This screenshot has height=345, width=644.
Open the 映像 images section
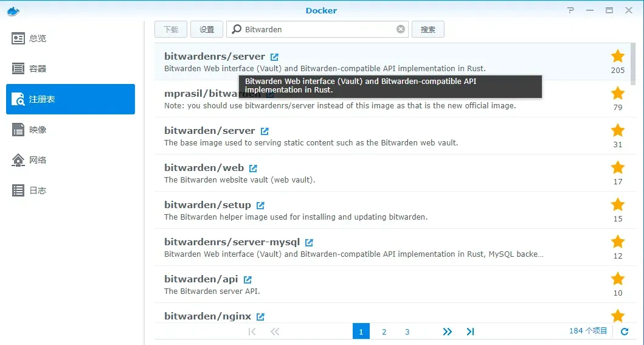click(70, 130)
